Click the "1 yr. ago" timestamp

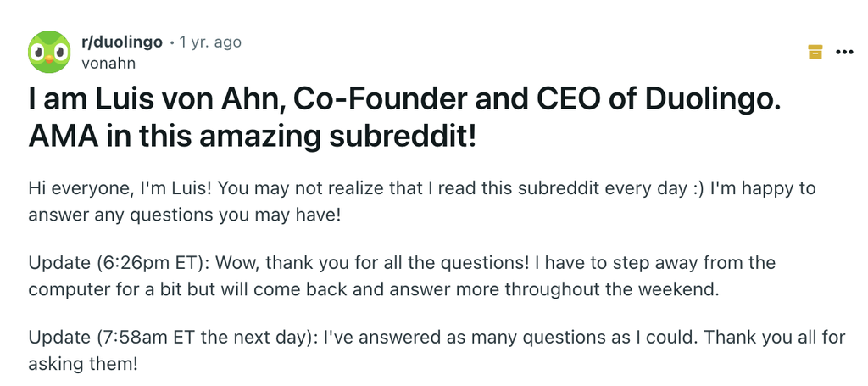(x=210, y=42)
